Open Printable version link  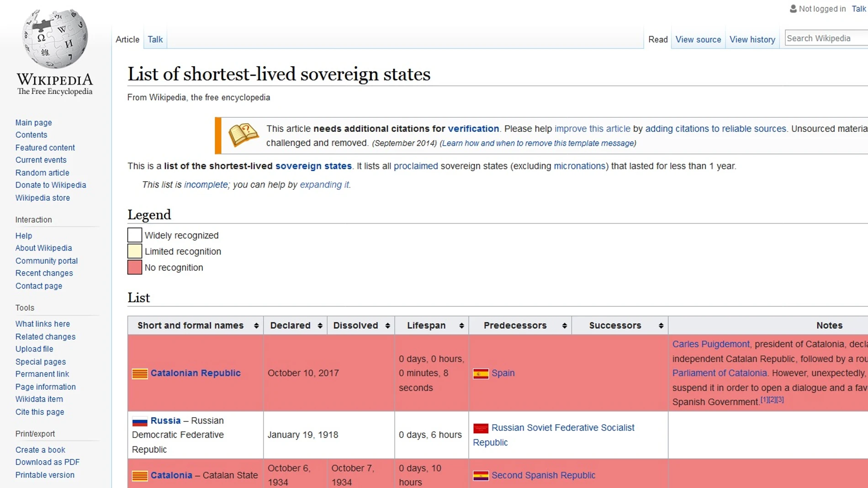coord(45,475)
